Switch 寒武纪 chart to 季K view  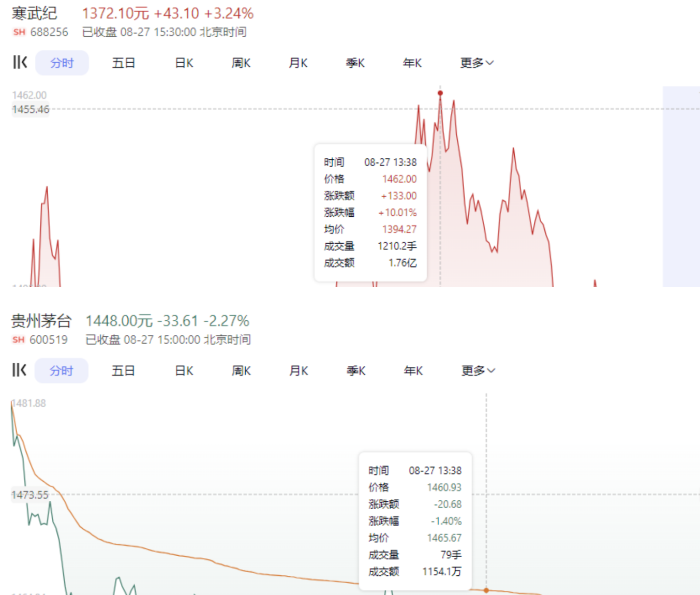tap(355, 63)
